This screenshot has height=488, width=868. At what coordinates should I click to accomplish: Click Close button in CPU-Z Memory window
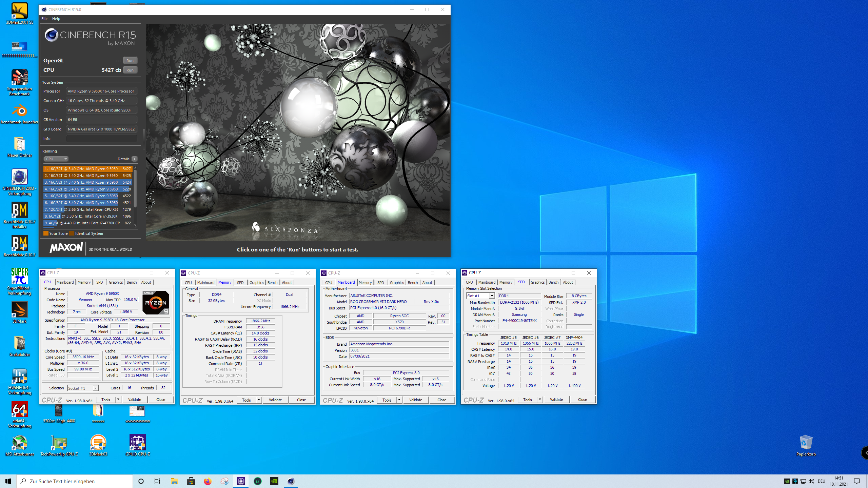click(301, 400)
